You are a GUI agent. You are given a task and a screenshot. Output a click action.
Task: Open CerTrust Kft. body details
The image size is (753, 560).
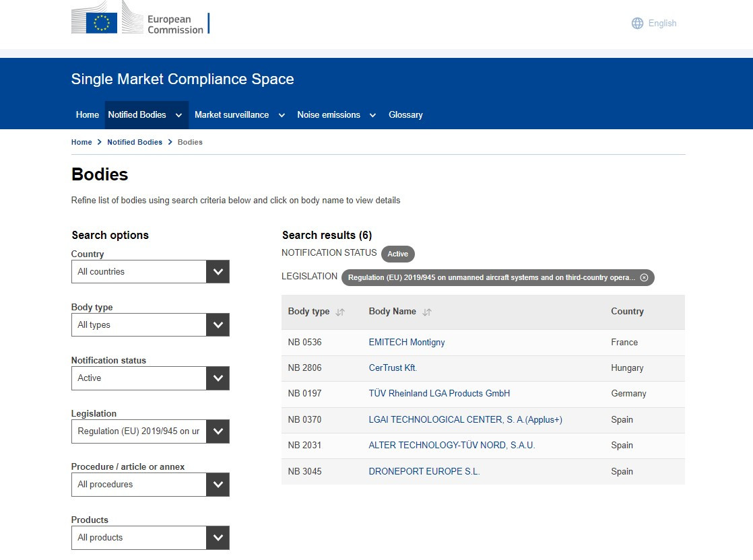pyautogui.click(x=393, y=367)
